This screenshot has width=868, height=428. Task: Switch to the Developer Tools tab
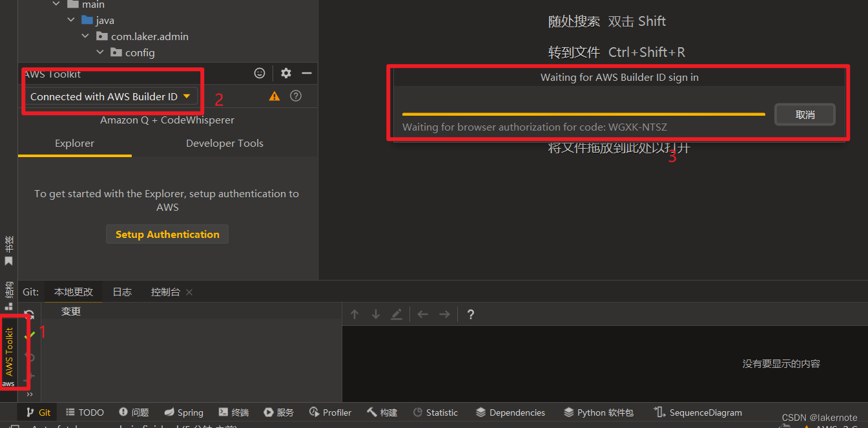[x=225, y=144]
